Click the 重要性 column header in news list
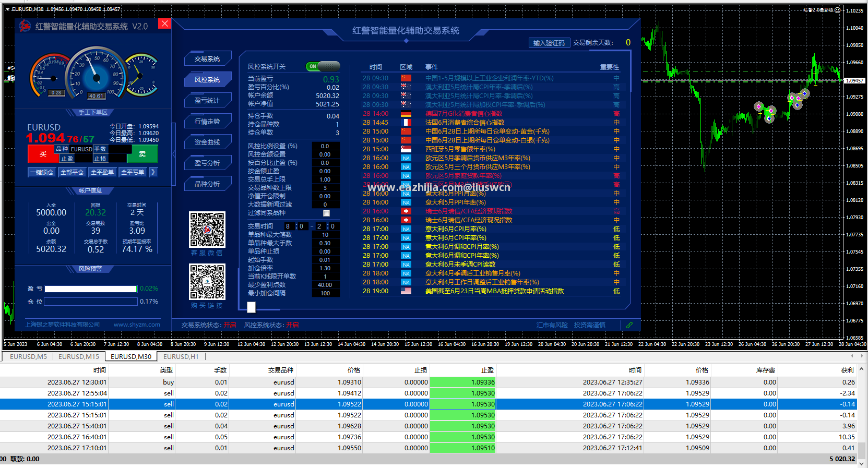 point(609,67)
